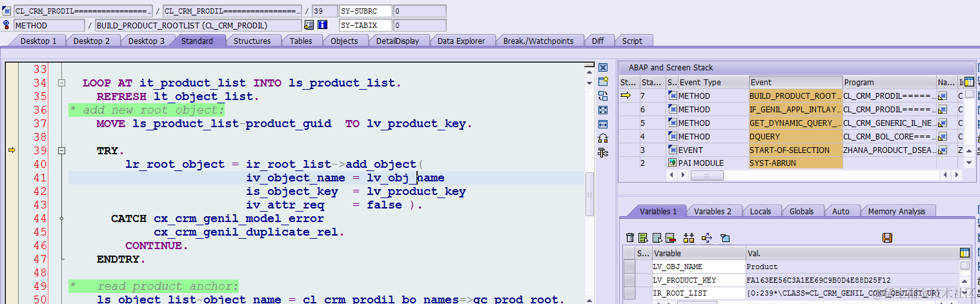Image resolution: width=980 pixels, height=304 pixels.
Task: Click the Program column header in stack
Action: (890, 82)
